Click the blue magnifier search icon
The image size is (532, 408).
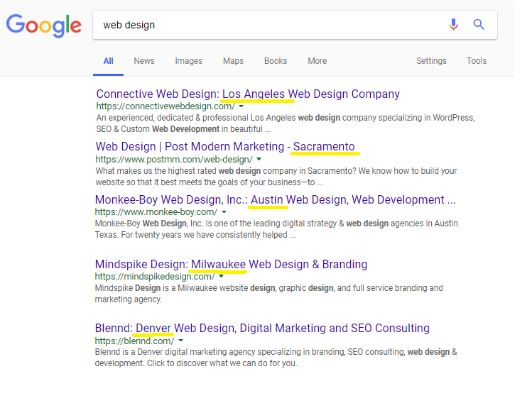pos(479,24)
